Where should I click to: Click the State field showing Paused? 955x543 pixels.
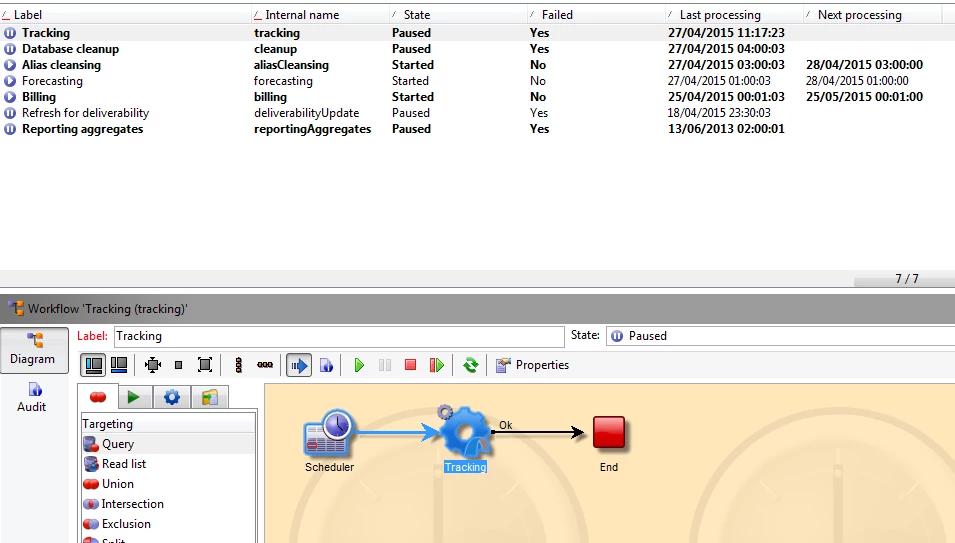(x=780, y=336)
